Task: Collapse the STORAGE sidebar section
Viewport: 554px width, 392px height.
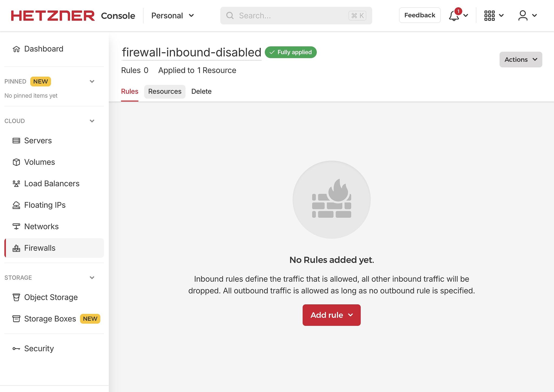Action: coord(92,278)
